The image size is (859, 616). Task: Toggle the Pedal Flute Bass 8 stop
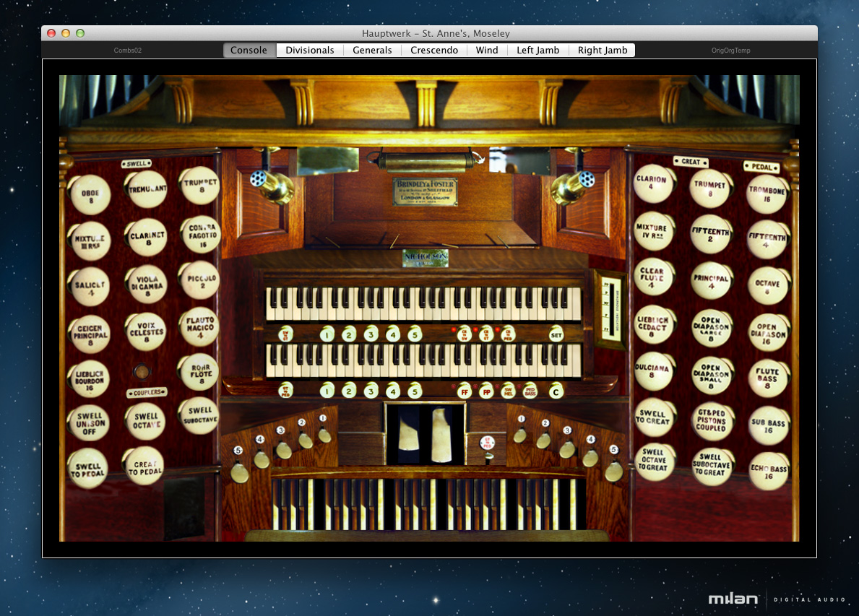pyautogui.click(x=767, y=378)
